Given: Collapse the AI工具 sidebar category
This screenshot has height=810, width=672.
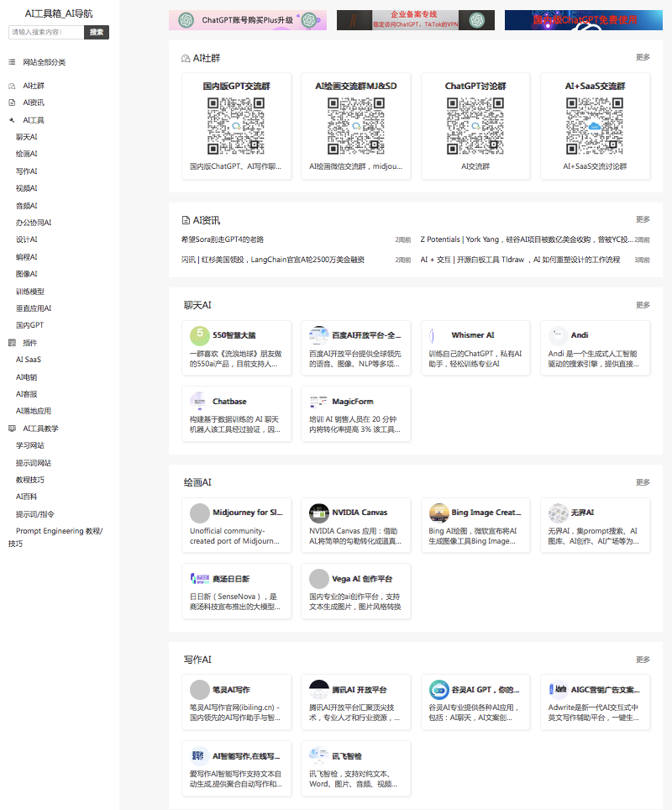Looking at the screenshot, I should coord(34,120).
